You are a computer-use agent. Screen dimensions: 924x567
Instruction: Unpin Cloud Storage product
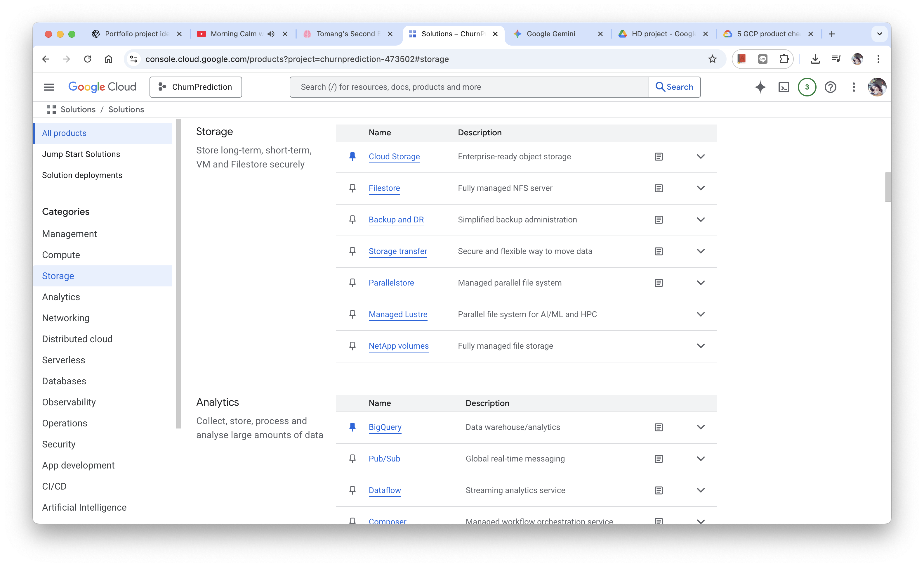[352, 156]
